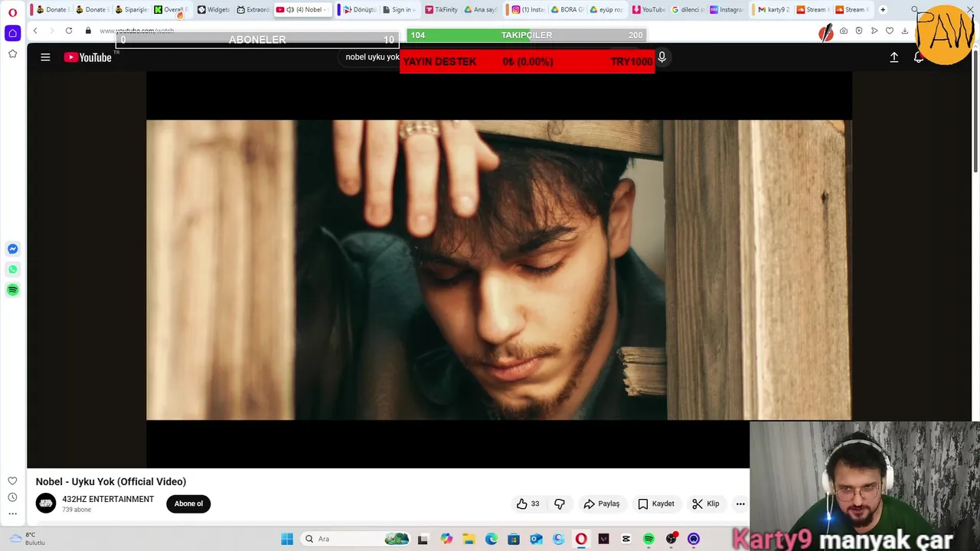This screenshot has height=551, width=980.
Task: Open Valorant from the taskbar
Action: click(603, 539)
